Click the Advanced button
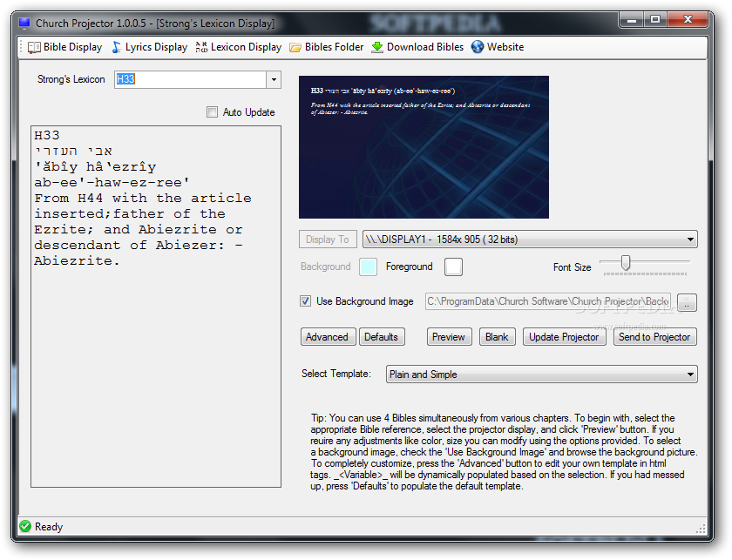Viewport: 732px width, 560px height. (x=328, y=337)
